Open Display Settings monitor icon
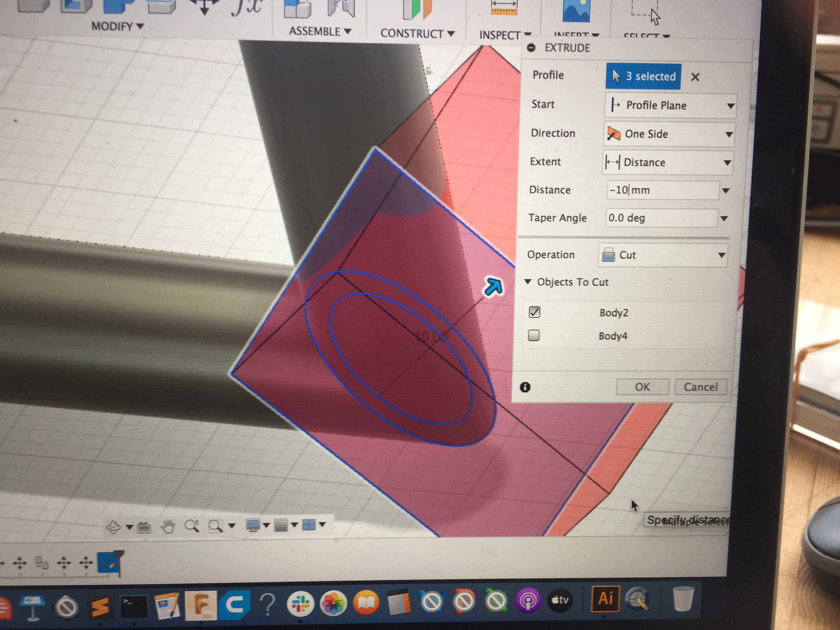This screenshot has width=840, height=630. 253,525
